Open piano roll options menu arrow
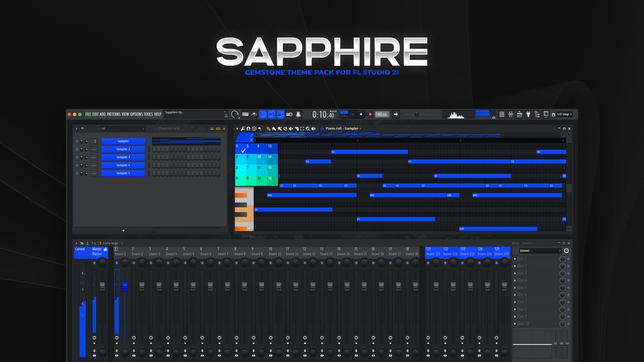The image size is (644, 362). click(237, 129)
